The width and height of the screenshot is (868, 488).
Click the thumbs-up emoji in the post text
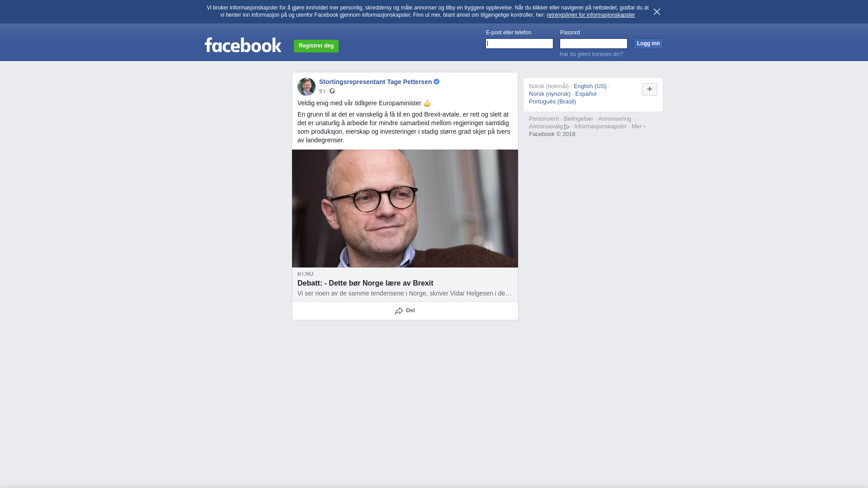427,103
